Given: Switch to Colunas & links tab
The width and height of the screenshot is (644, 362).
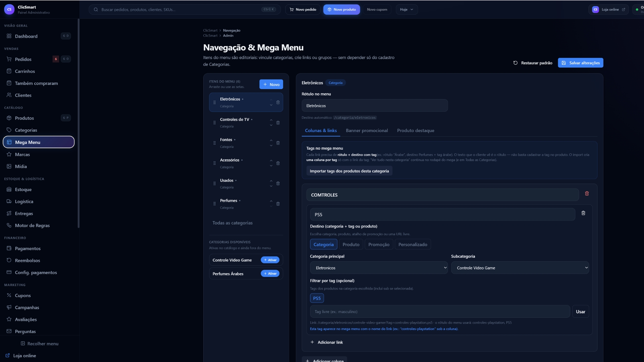Looking at the screenshot, I should [x=321, y=130].
